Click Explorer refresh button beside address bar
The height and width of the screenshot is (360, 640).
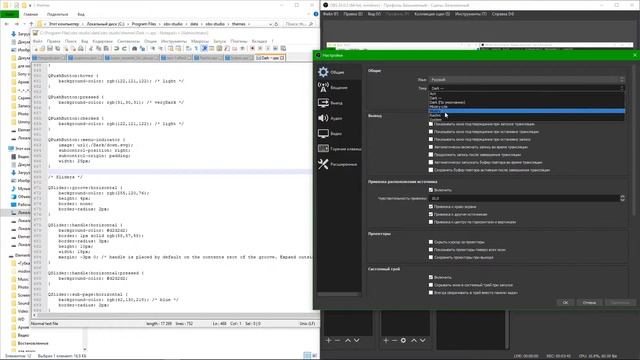pos(276,24)
